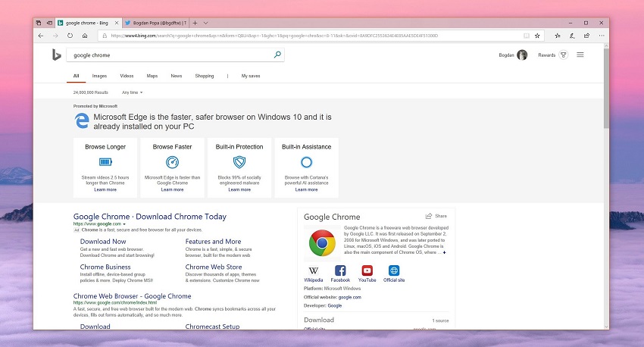
Task: Open Google Chrome - Download Chrome Today link
Action: (150, 217)
